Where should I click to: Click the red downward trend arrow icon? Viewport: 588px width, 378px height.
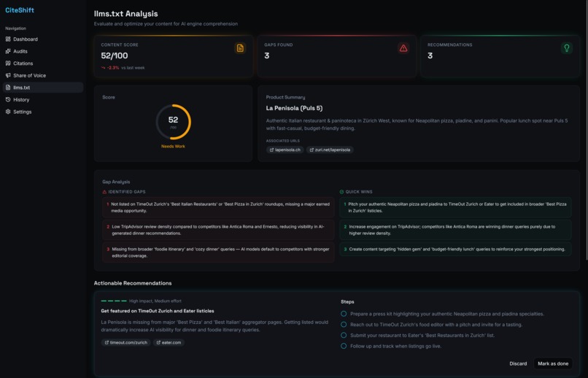(x=103, y=68)
